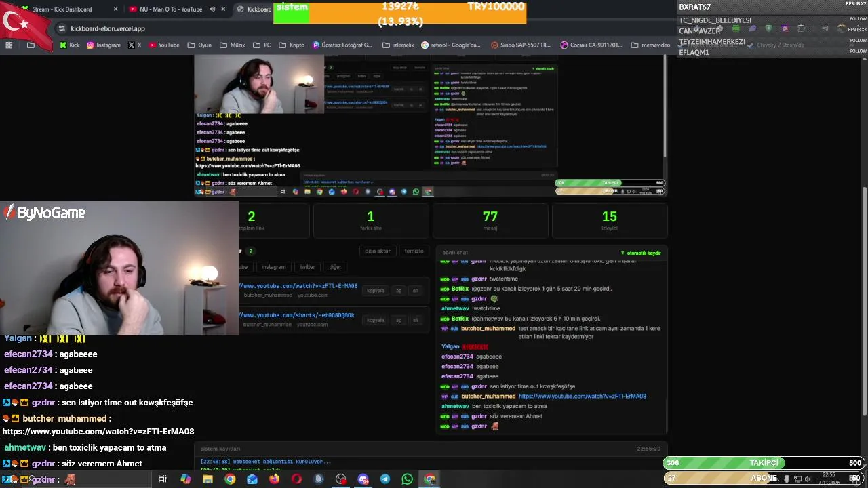Image resolution: width=868 pixels, height=488 pixels.
Task: Open Firefox from the taskbar
Action: coord(274,479)
